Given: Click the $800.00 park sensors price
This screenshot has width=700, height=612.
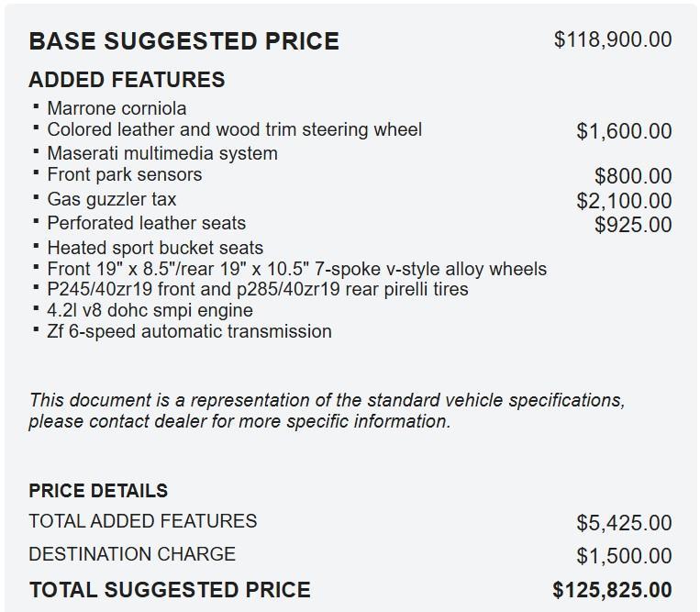Looking at the screenshot, I should click(633, 176).
